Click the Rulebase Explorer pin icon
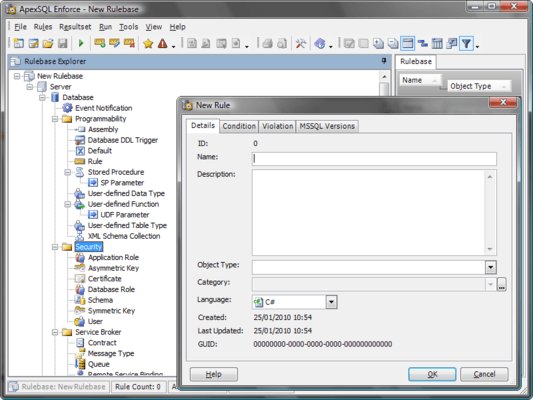 [384, 61]
